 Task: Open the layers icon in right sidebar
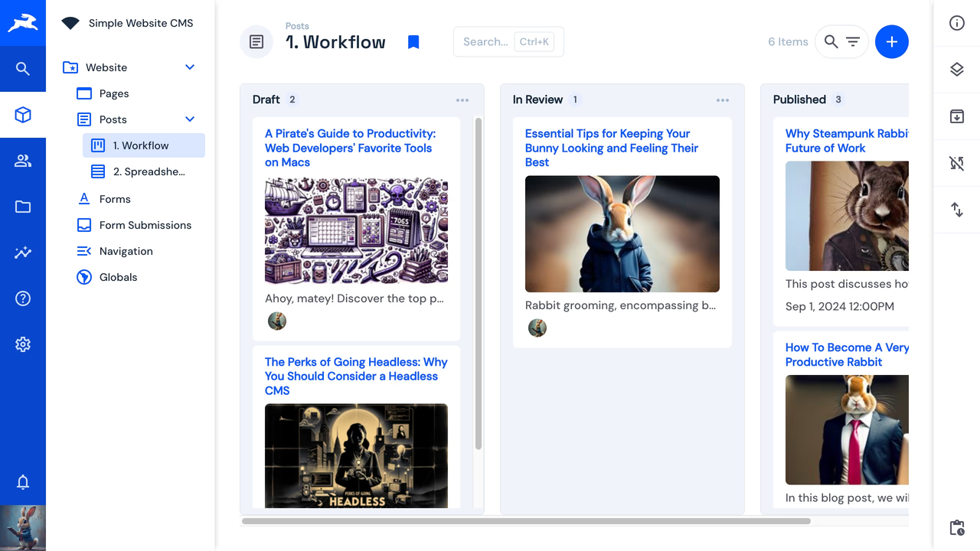pyautogui.click(x=956, y=70)
